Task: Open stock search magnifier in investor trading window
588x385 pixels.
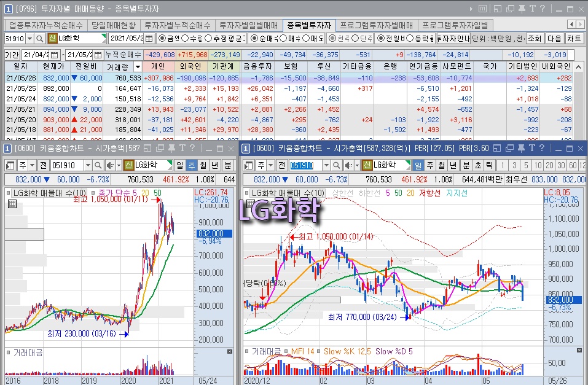Action: [40, 38]
